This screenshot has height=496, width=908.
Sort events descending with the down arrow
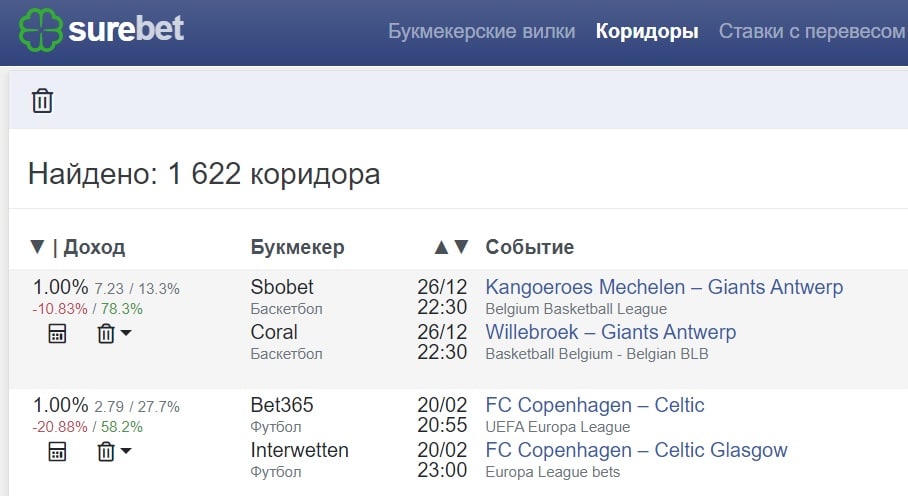coord(461,247)
